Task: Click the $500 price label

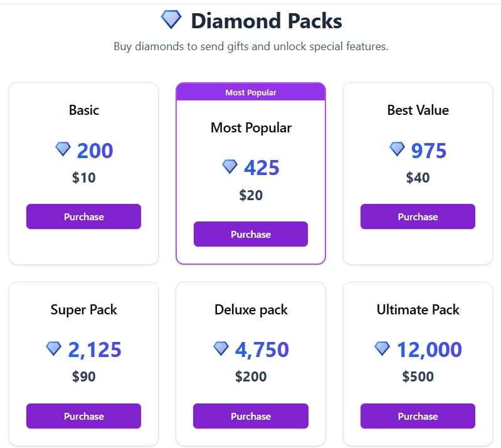Action: click(x=418, y=376)
